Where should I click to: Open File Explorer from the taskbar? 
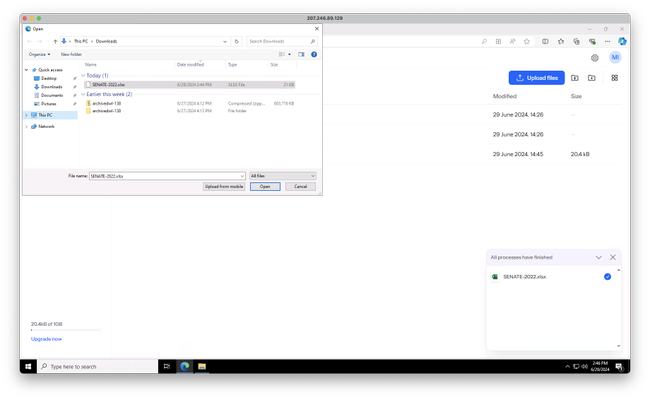(202, 366)
